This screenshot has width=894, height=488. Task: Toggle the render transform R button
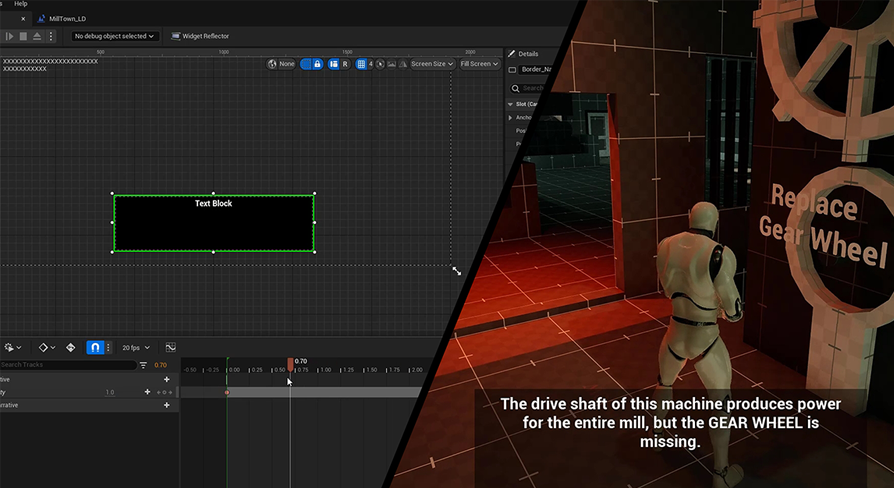tap(345, 64)
